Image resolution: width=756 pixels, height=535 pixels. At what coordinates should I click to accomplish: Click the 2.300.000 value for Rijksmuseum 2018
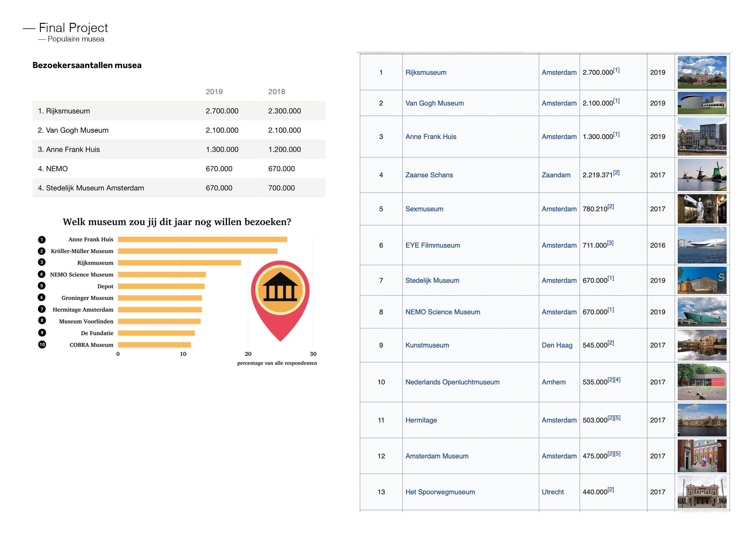coord(284,111)
